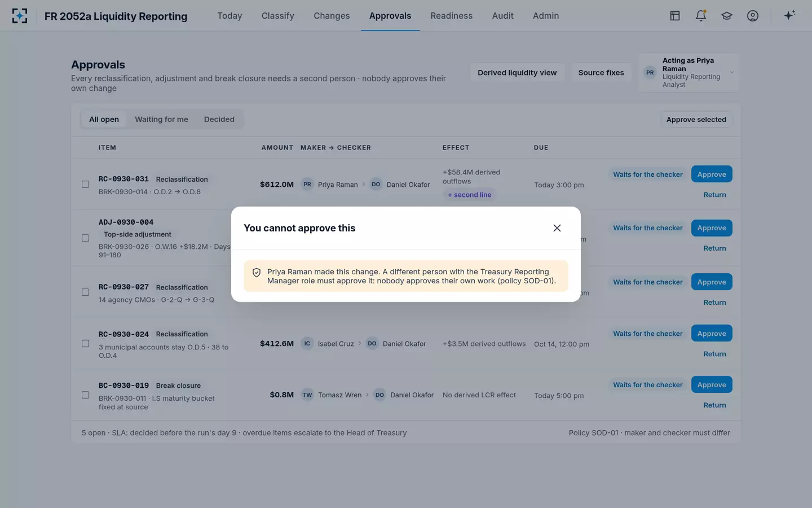Go to the Classify tab
The height and width of the screenshot is (508, 812).
coord(278,16)
